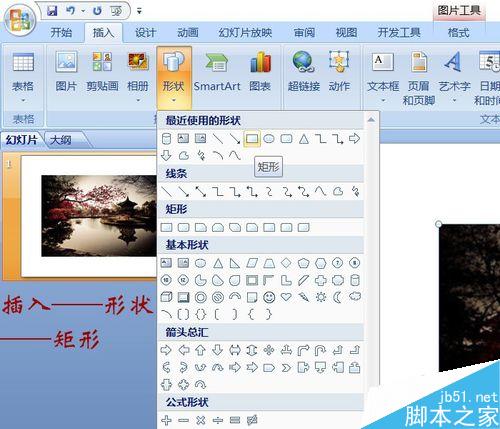Pick the right arrow in recent shapes
Image resolution: width=500 pixels, height=429 pixels.
tap(355, 138)
